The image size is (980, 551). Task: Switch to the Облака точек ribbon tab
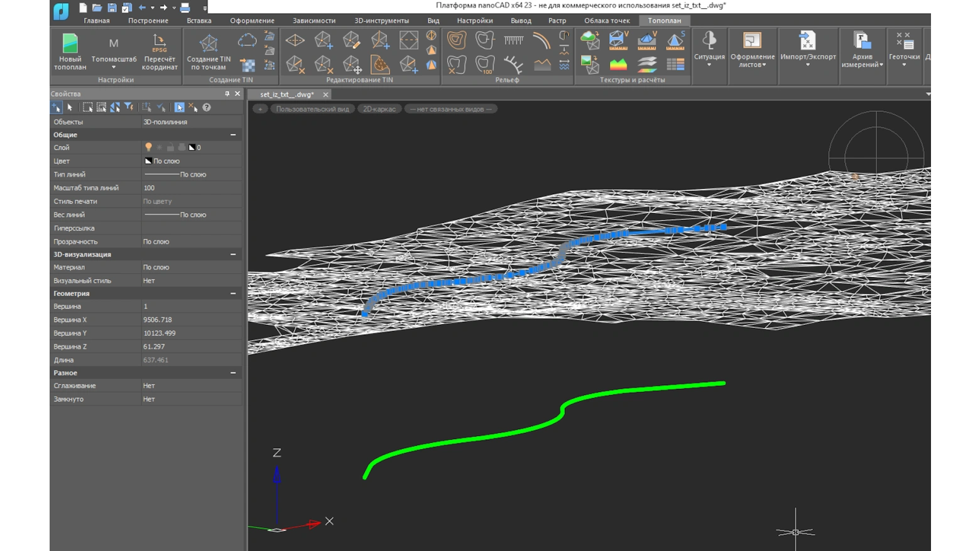[606, 21]
